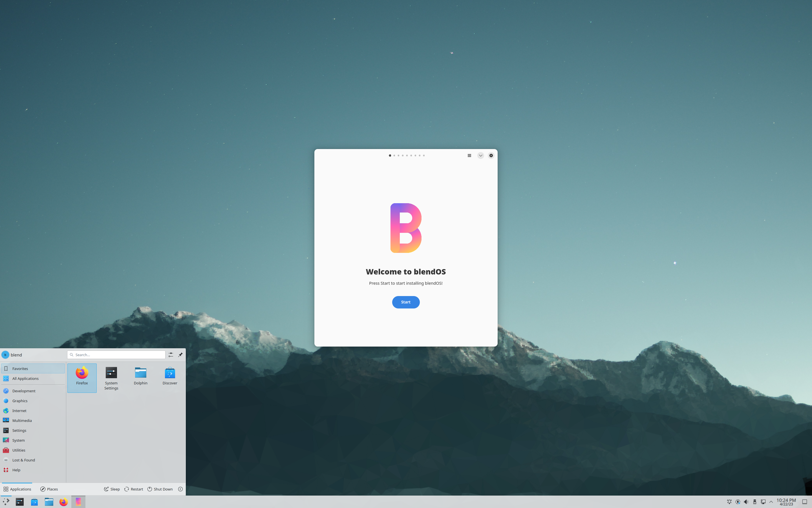
Task: Click the Restart button
Action: (134, 489)
